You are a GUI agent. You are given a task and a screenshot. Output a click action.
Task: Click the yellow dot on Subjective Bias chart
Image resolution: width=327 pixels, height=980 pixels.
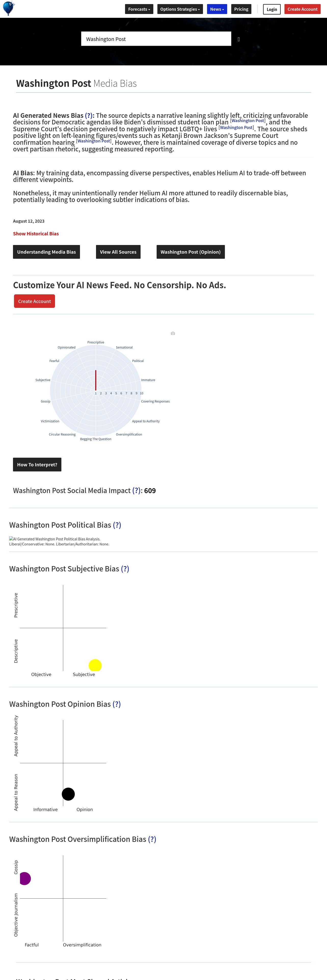(x=95, y=665)
